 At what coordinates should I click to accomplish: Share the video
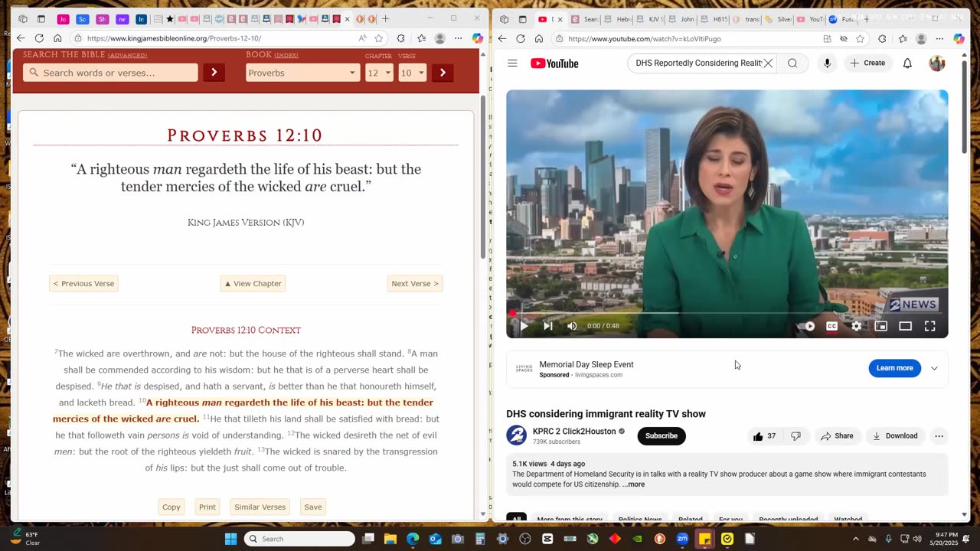tap(837, 436)
